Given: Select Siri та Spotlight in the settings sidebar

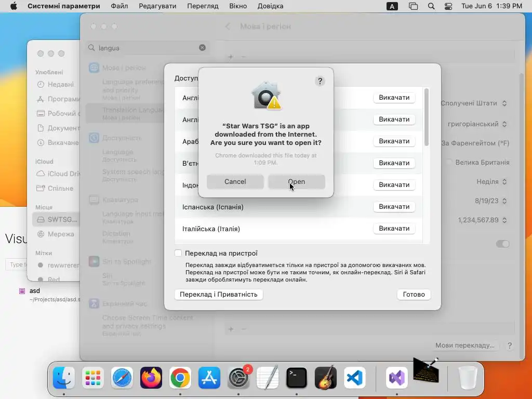Looking at the screenshot, I should (120, 262).
